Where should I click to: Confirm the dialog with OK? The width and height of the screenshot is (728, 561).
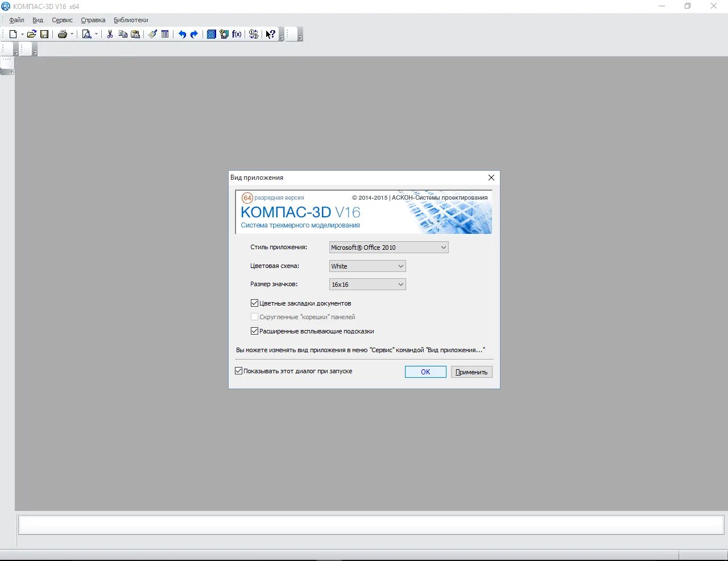coord(425,372)
